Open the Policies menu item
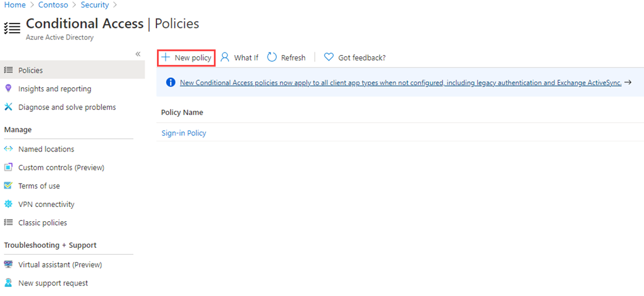This screenshot has height=296, width=644. (72, 70)
